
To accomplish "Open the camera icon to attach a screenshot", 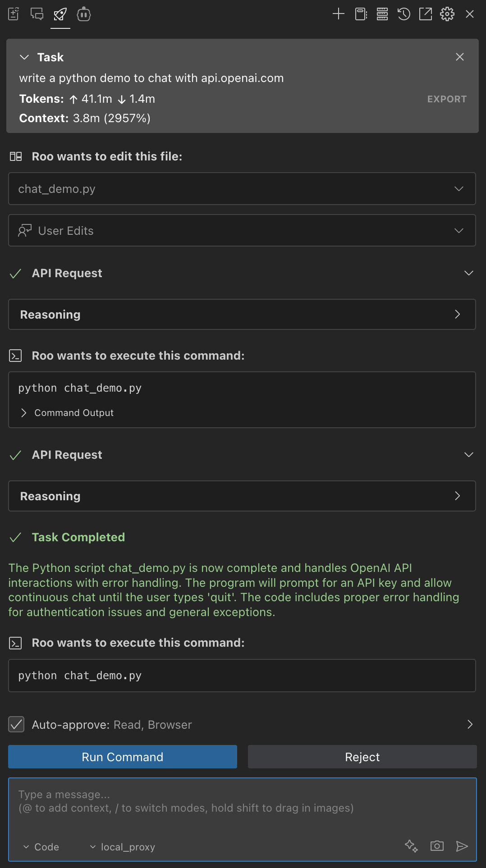I will pos(436,846).
